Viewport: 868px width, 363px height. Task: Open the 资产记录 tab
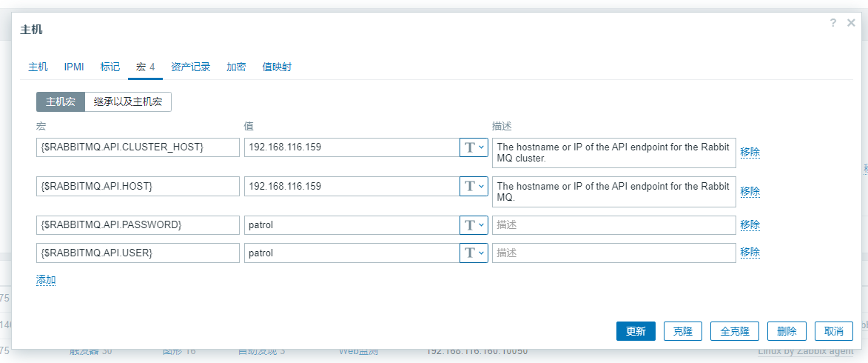click(190, 67)
